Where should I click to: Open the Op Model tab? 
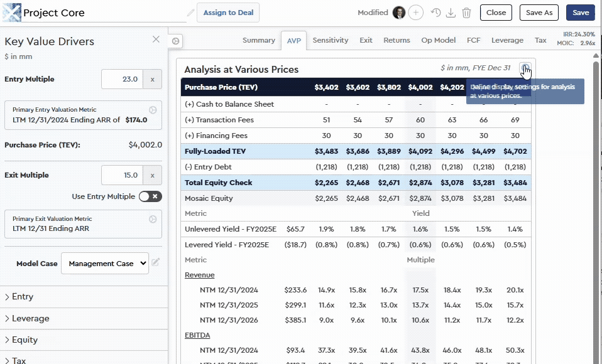tap(438, 40)
